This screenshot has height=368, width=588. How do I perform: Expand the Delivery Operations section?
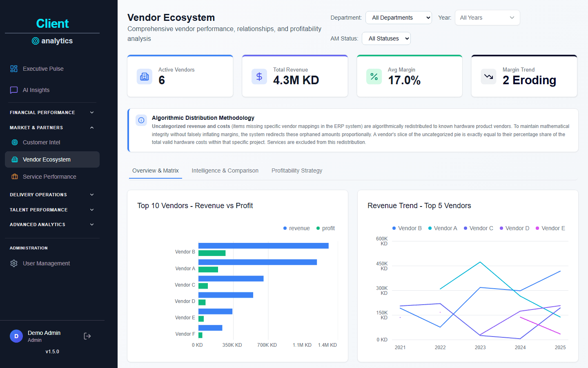(x=52, y=195)
